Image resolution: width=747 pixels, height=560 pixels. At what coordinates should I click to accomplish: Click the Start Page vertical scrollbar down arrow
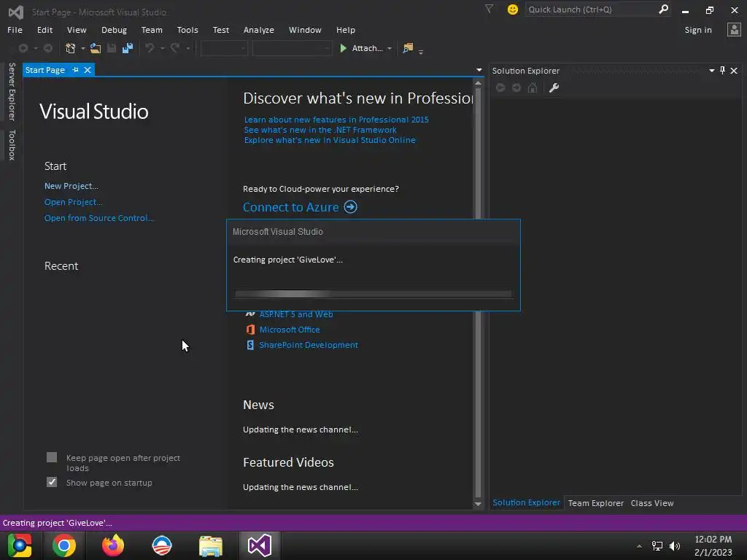pos(478,505)
